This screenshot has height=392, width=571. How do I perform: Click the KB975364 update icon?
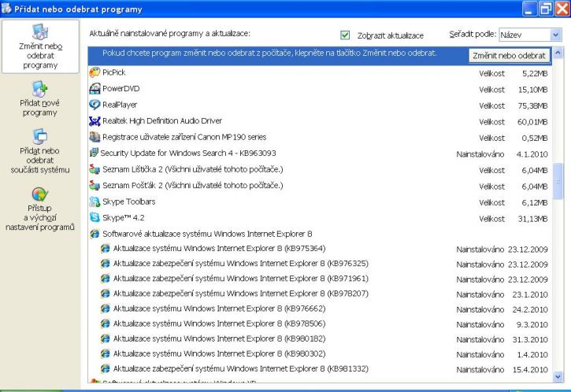click(x=106, y=249)
